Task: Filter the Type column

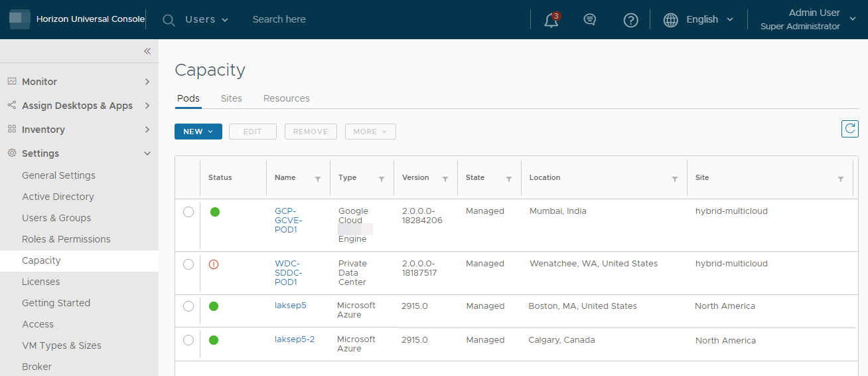Action: [x=382, y=179]
